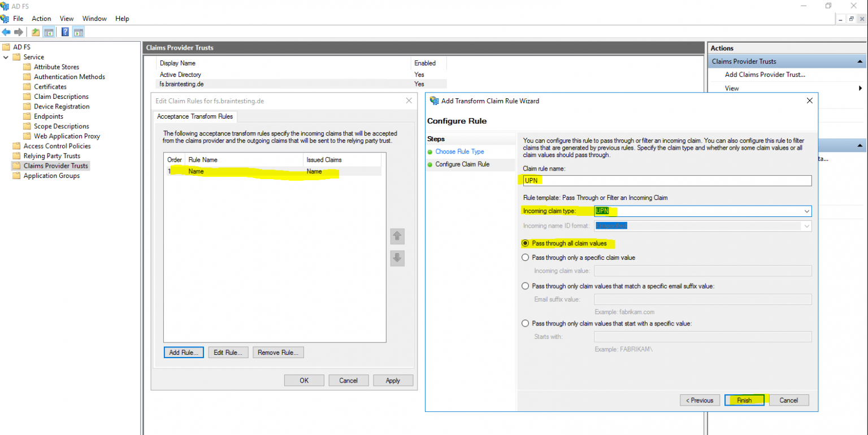The image size is (868, 435).
Task: Click Finish in the rule wizard
Action: click(x=744, y=400)
